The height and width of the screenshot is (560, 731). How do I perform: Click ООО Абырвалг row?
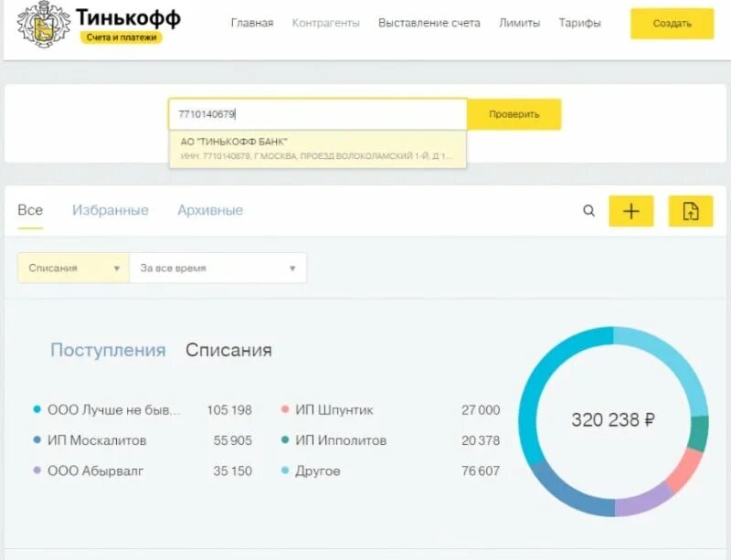143,470
